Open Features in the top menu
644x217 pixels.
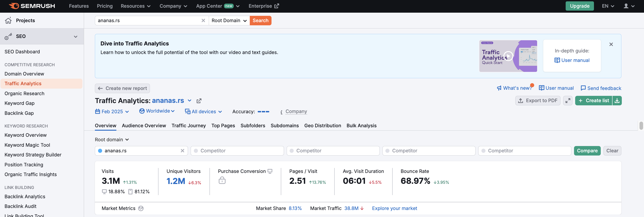[x=79, y=6]
